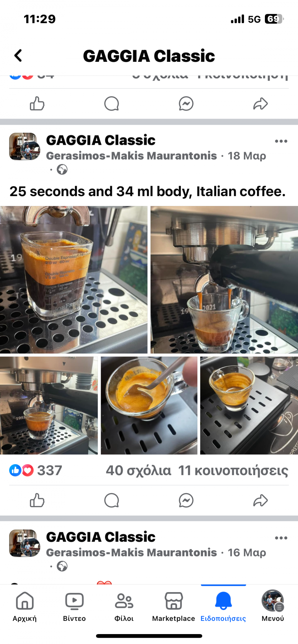Switch to the Βίντεο tab

[74, 607]
